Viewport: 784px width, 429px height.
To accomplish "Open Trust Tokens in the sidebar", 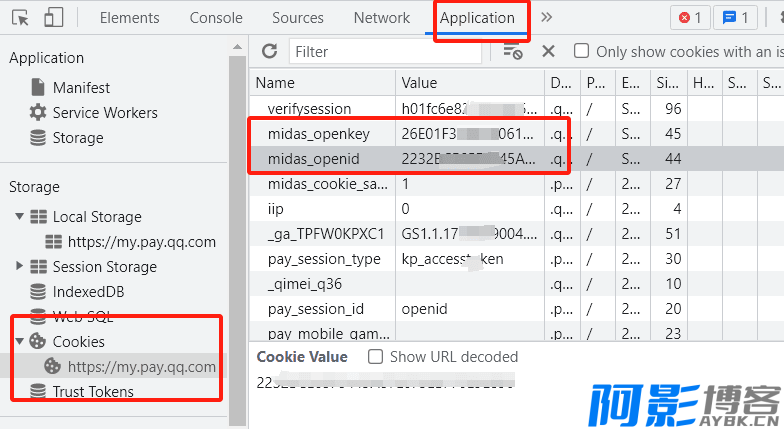I will (x=93, y=392).
